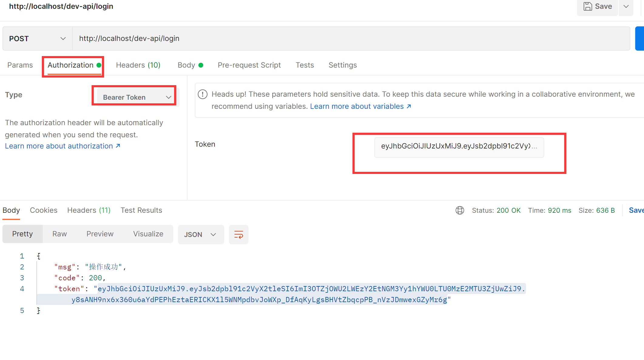Switch to Raw response view
The height and width of the screenshot is (360, 644).
[59, 234]
